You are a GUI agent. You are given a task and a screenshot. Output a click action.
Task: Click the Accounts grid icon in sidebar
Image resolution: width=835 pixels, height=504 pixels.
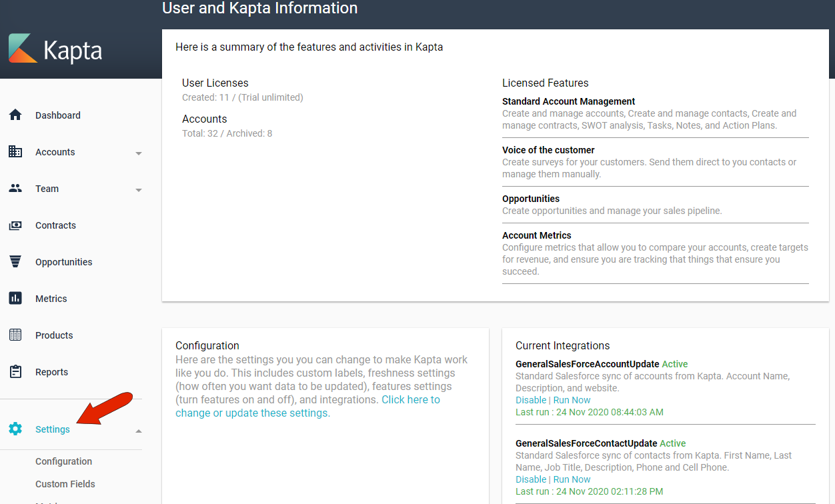point(15,151)
